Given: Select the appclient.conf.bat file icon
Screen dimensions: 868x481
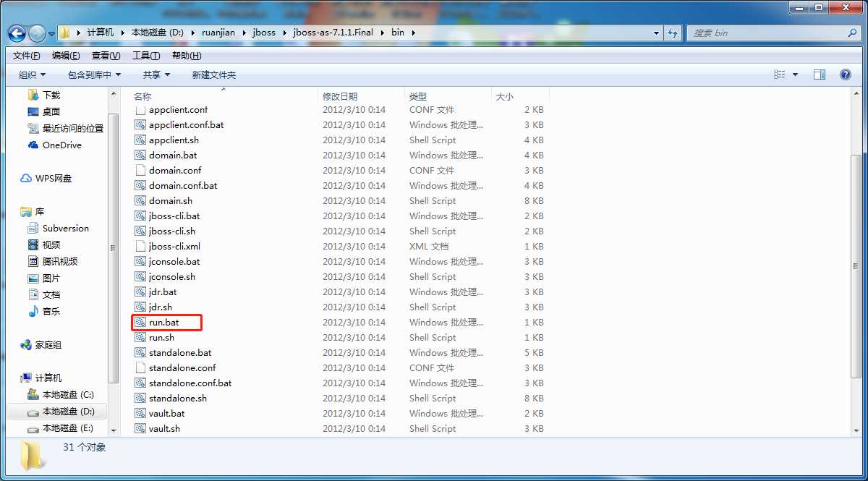Looking at the screenshot, I should [x=140, y=124].
